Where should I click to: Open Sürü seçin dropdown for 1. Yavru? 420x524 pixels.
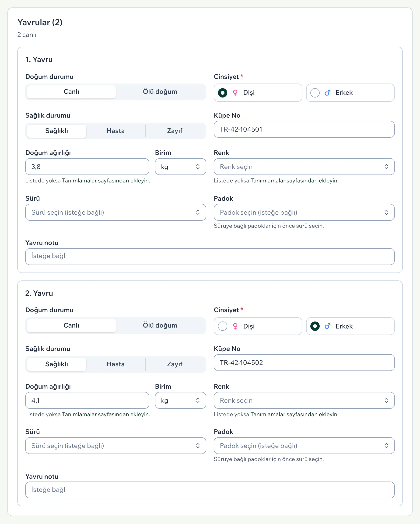116,212
